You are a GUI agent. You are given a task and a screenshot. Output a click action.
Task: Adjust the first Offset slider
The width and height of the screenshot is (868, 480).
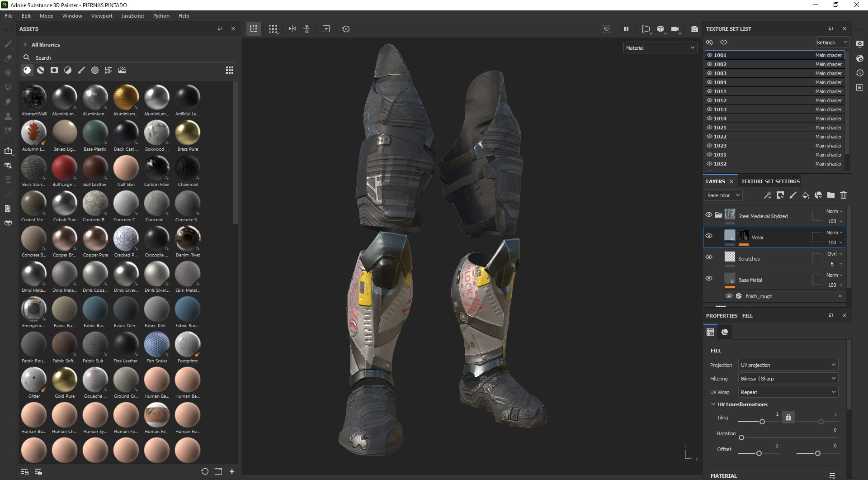(758, 453)
